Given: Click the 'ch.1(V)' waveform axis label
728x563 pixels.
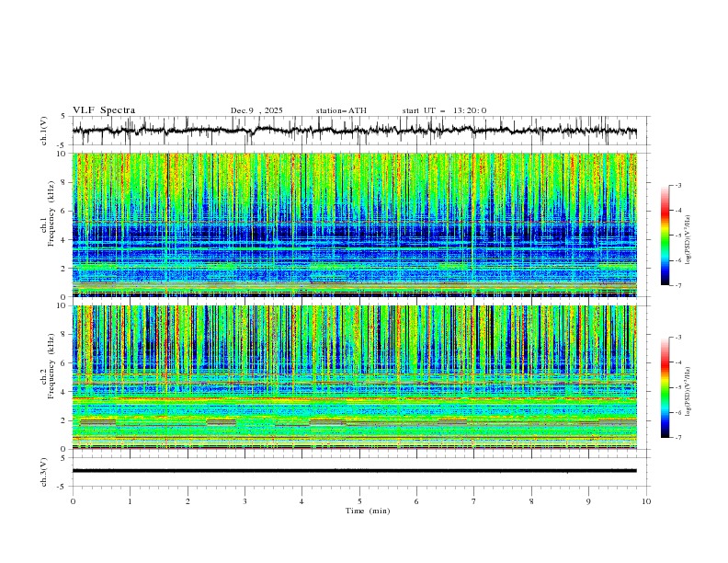Looking at the screenshot, I should click(44, 131).
